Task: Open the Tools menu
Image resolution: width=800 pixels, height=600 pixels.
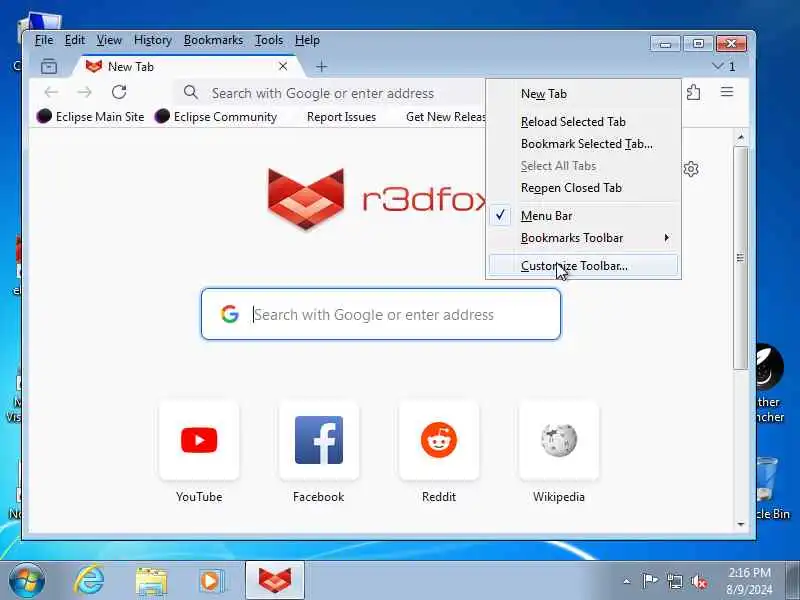Action: [269, 40]
